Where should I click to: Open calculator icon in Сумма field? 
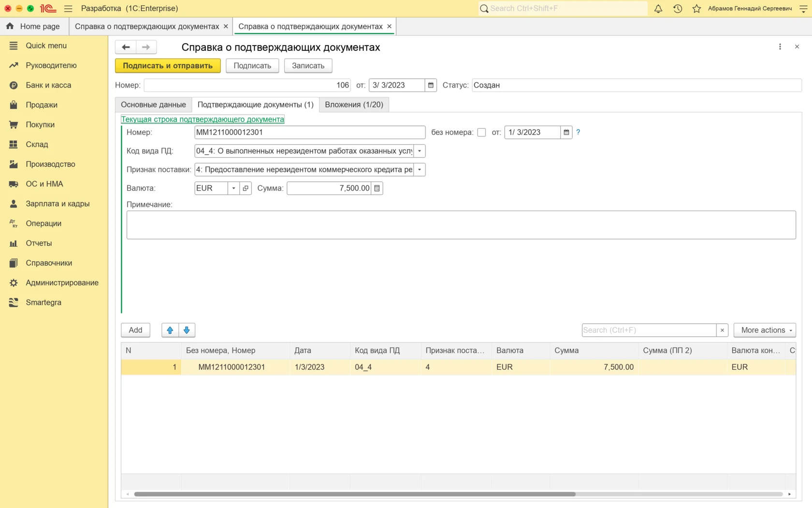click(377, 188)
